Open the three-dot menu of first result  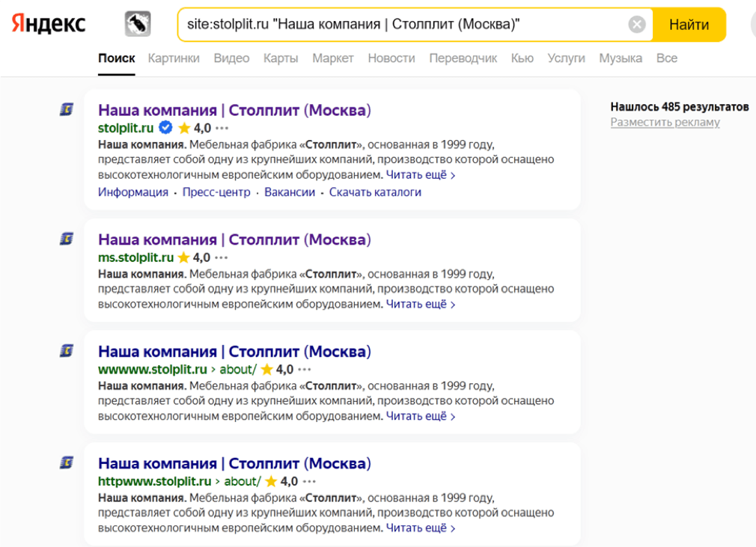(222, 128)
